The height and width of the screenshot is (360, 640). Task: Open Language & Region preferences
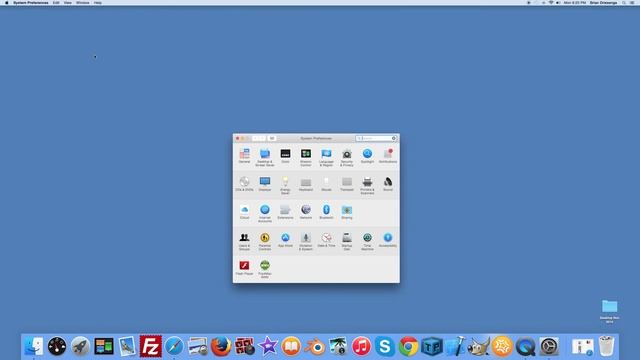click(326, 158)
